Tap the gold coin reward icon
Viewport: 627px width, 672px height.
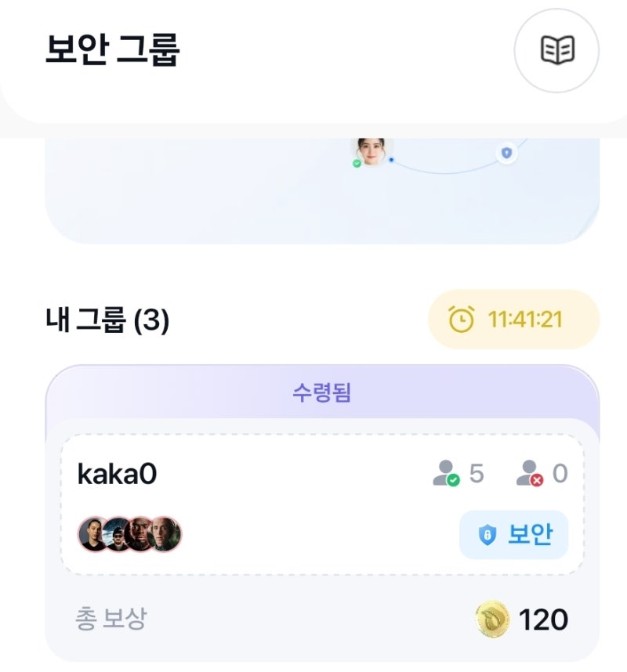coord(492,620)
